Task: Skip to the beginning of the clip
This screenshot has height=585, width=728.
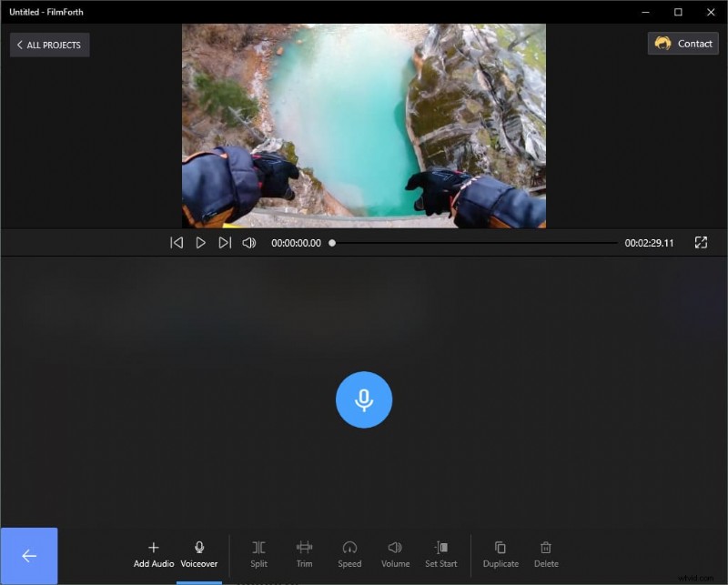Action: [176, 242]
